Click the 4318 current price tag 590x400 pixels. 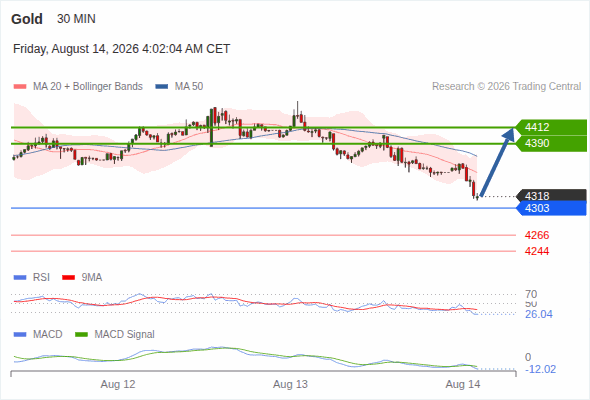551,195
